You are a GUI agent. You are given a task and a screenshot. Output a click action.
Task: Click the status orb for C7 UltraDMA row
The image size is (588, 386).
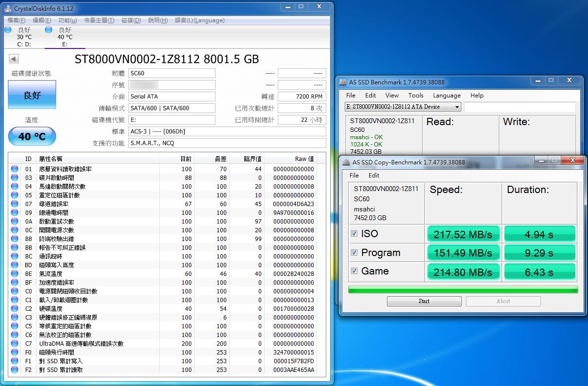[15, 343]
